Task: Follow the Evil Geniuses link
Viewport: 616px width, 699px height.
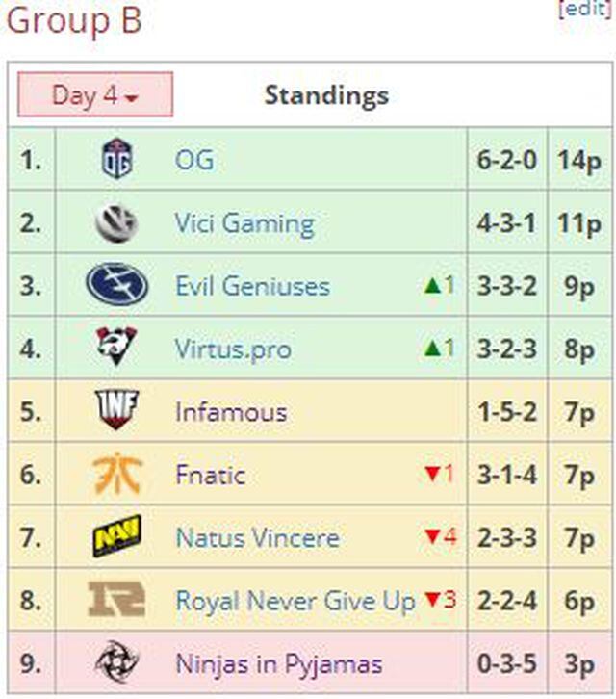Action: pyautogui.click(x=252, y=286)
